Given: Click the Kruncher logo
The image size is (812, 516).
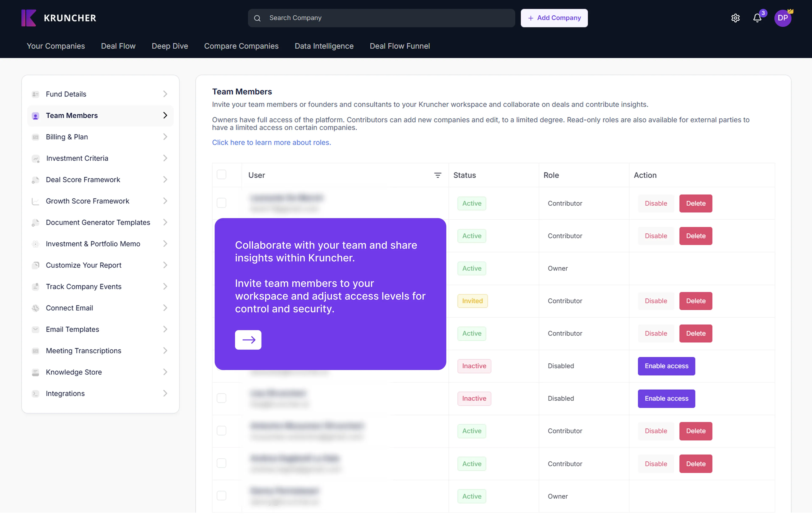Looking at the screenshot, I should (59, 18).
